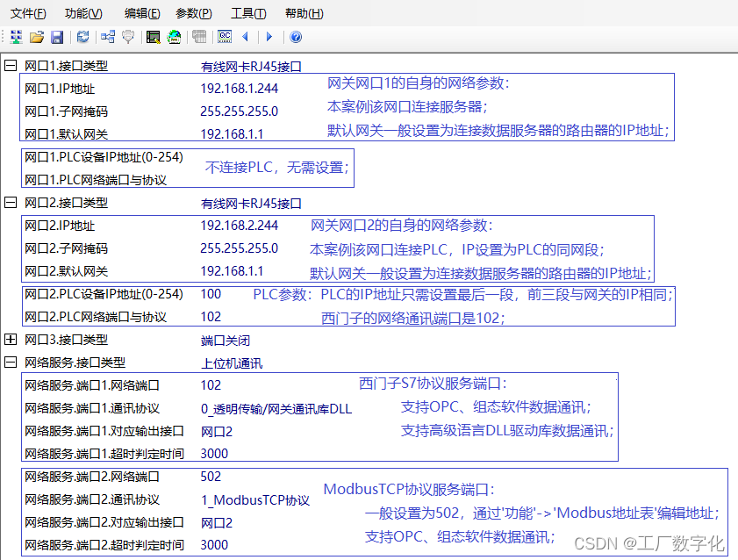The height and width of the screenshot is (560, 738).
Task: Select the network topology connection icon
Action: (x=107, y=37)
